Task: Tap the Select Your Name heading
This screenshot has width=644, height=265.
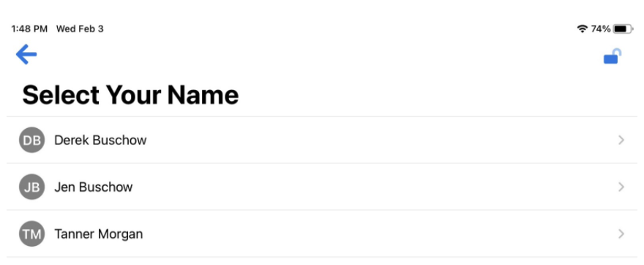Action: coord(130,94)
